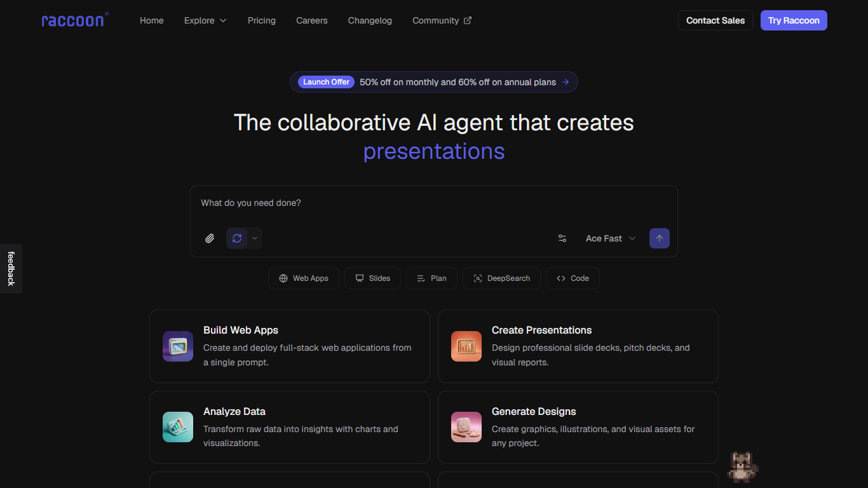The height and width of the screenshot is (488, 868).
Task: Click the send arrow button
Action: pyautogui.click(x=660, y=238)
